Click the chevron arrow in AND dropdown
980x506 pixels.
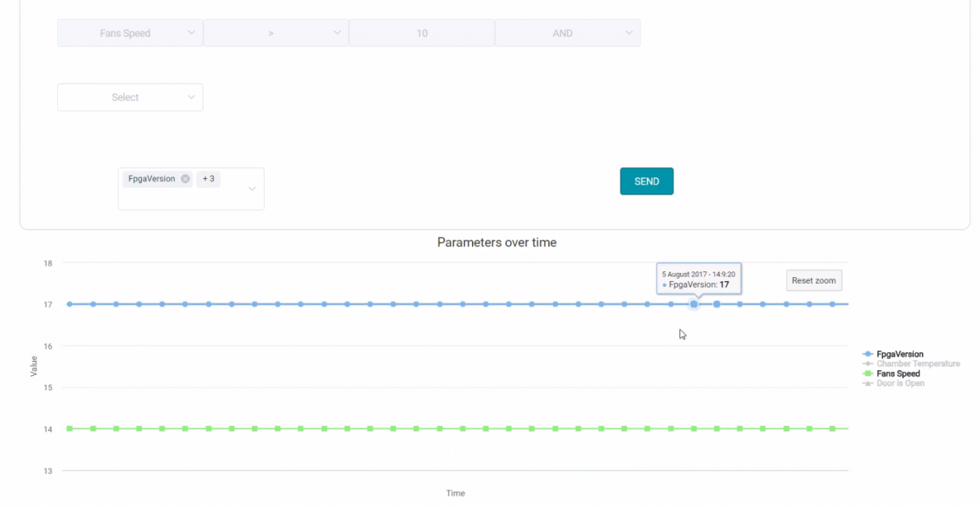629,33
